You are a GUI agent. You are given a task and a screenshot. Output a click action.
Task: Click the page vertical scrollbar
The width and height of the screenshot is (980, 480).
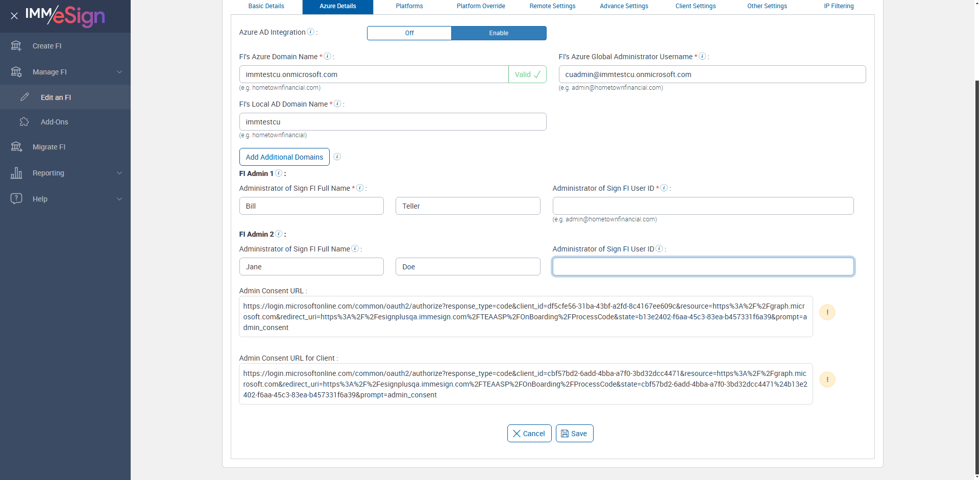point(977,278)
